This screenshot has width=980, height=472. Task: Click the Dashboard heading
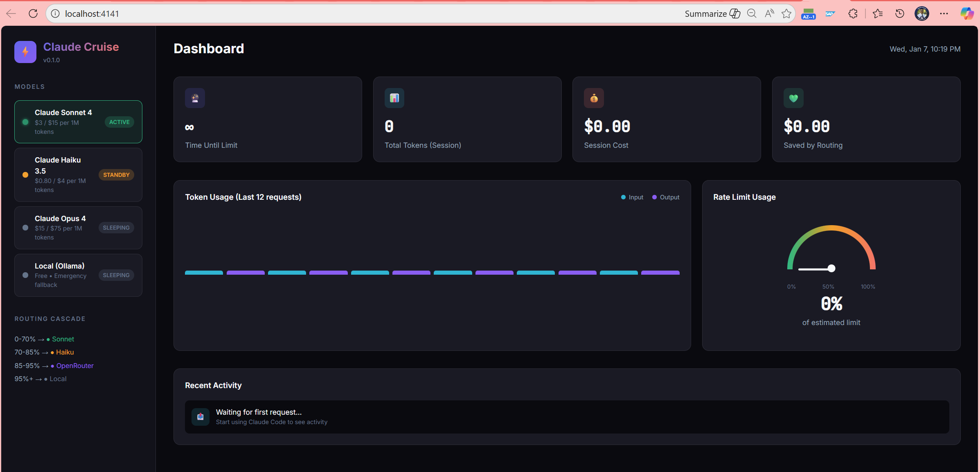point(209,49)
